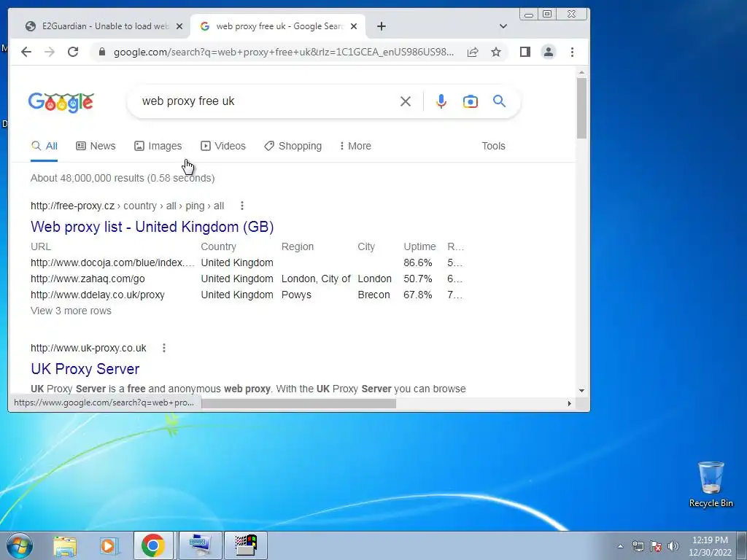747x560 pixels.
Task: Open Chrome three-dot menu
Action: [x=572, y=52]
